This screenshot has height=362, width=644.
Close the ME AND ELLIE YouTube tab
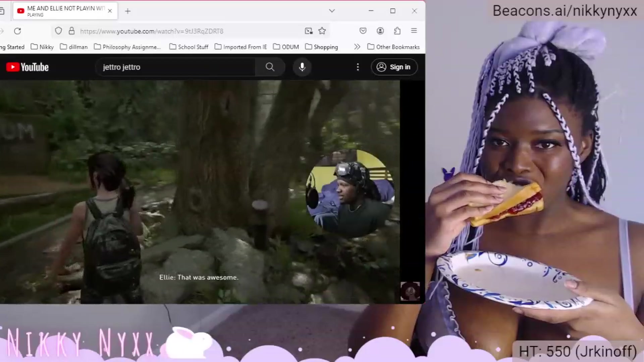pyautogui.click(x=110, y=11)
